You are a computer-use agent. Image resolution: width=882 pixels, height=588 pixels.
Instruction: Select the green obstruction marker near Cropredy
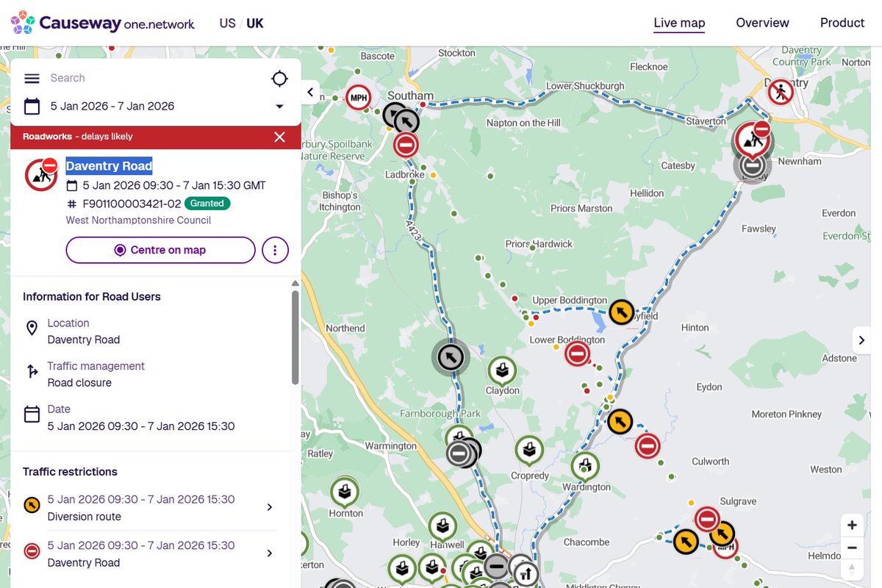[x=529, y=451]
